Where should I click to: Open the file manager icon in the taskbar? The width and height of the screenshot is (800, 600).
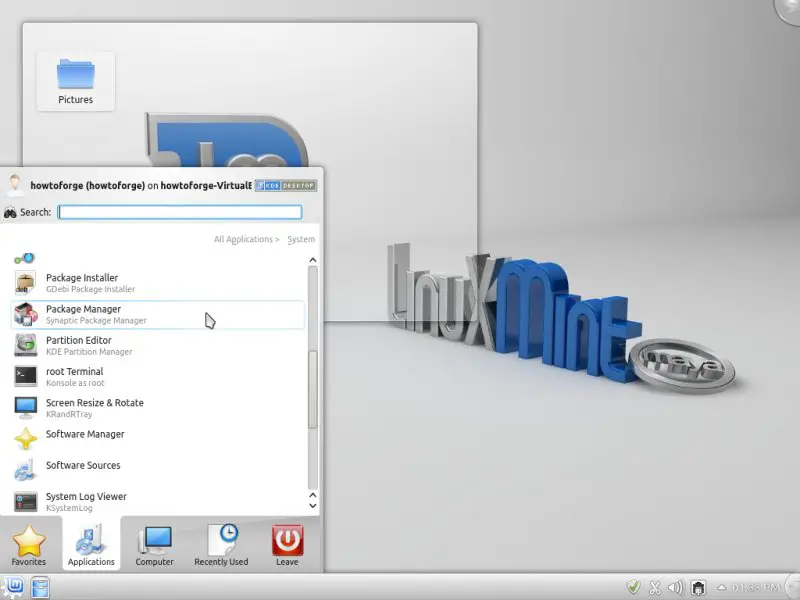[40, 587]
